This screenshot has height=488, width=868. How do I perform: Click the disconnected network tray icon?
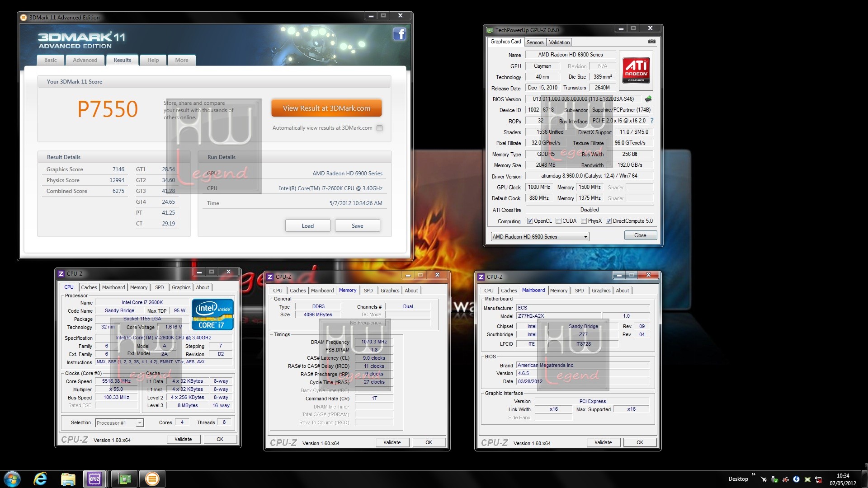[818, 479]
